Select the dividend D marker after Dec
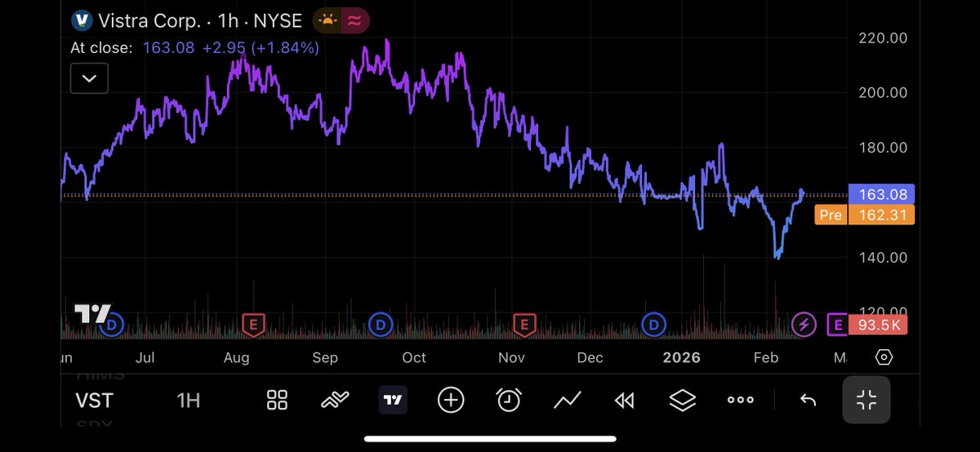Screen dimensions: 980x452 click(x=653, y=325)
